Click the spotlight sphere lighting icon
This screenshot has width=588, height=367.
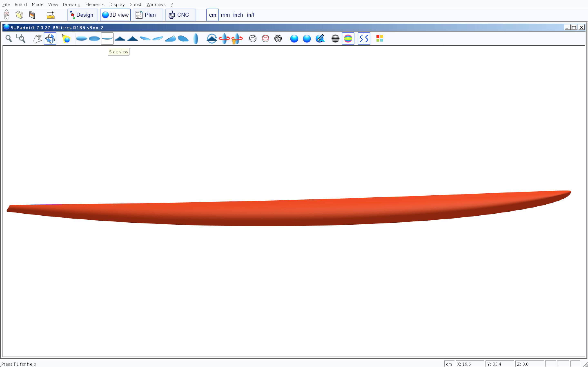coord(66,39)
